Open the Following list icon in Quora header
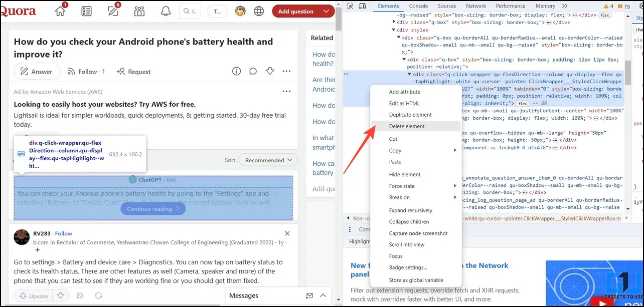Viewport: 644px width, 307px height. point(87,11)
